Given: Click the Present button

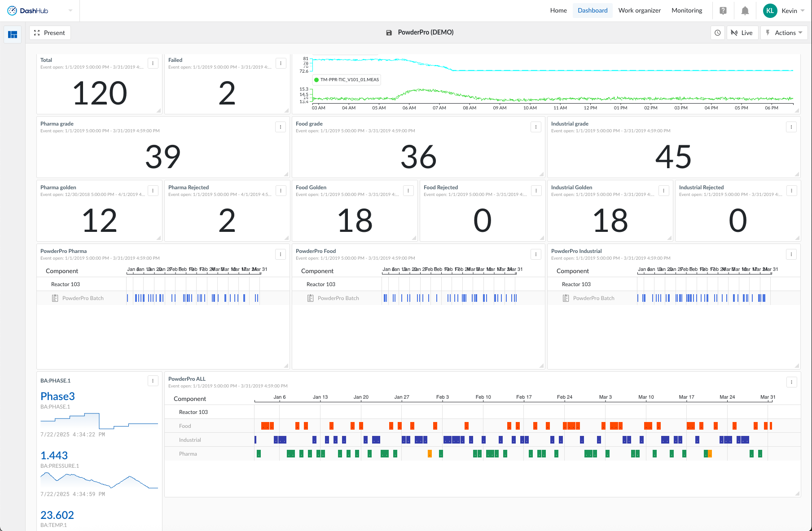Looking at the screenshot, I should tap(50, 33).
